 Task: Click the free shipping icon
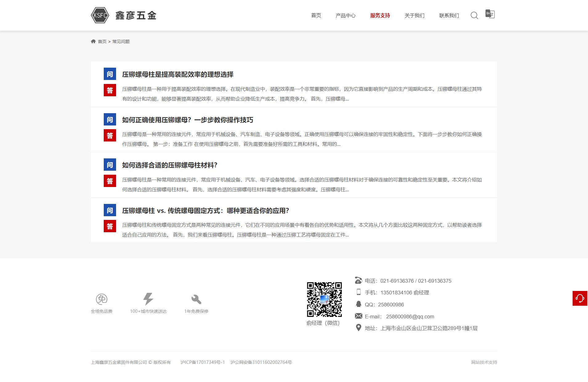(x=102, y=299)
